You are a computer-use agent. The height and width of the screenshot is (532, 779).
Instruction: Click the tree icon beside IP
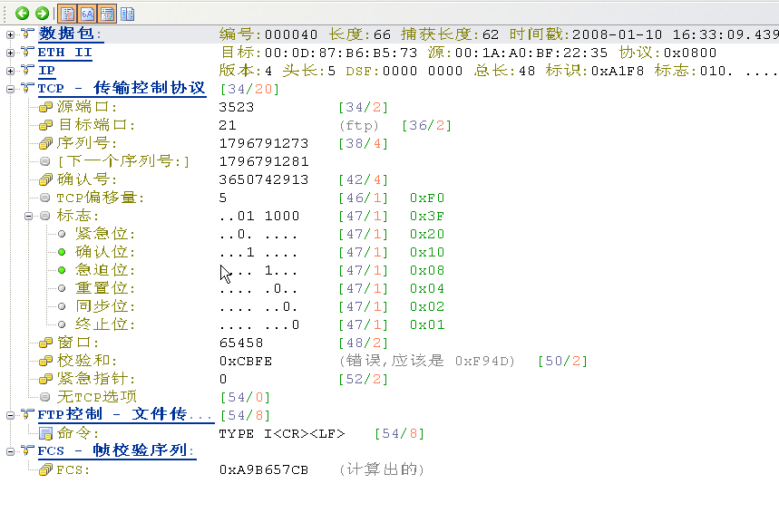click(27, 70)
